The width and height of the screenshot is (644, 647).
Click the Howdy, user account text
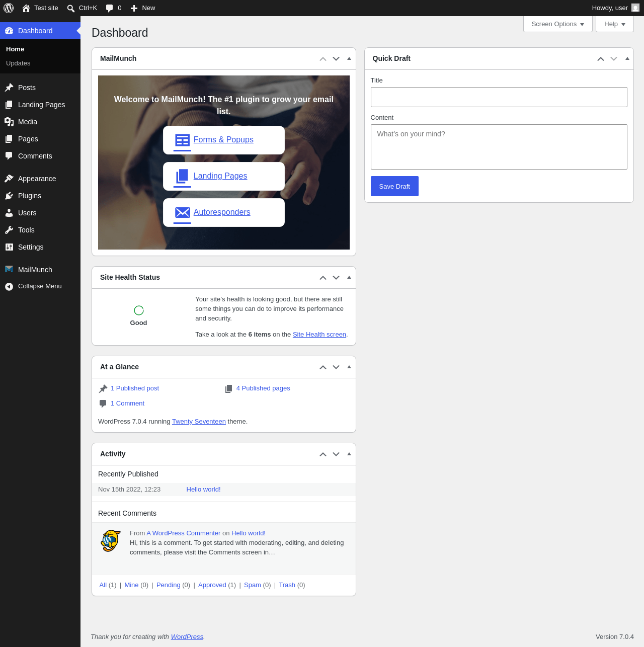pyautogui.click(x=610, y=8)
